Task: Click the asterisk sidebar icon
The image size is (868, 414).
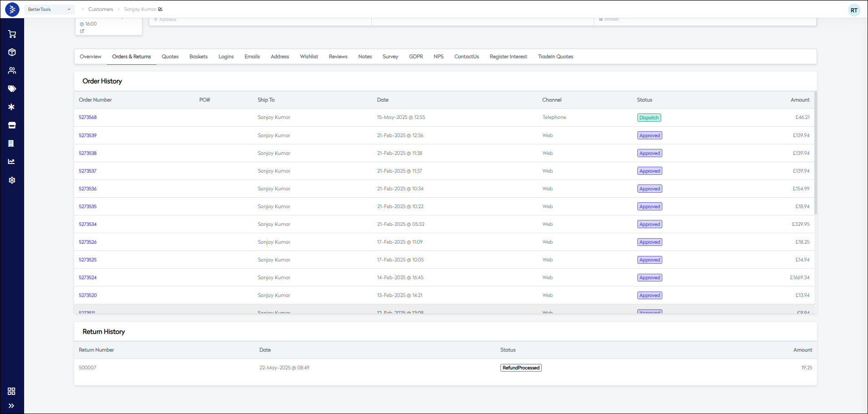Action: point(12,107)
